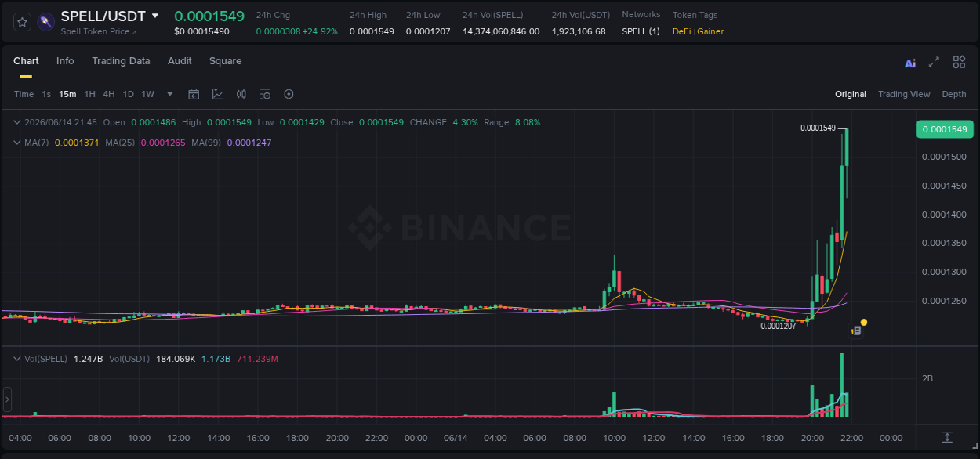This screenshot has height=459, width=980.
Task: Open the go-to-date calendar icon
Action: point(194,94)
